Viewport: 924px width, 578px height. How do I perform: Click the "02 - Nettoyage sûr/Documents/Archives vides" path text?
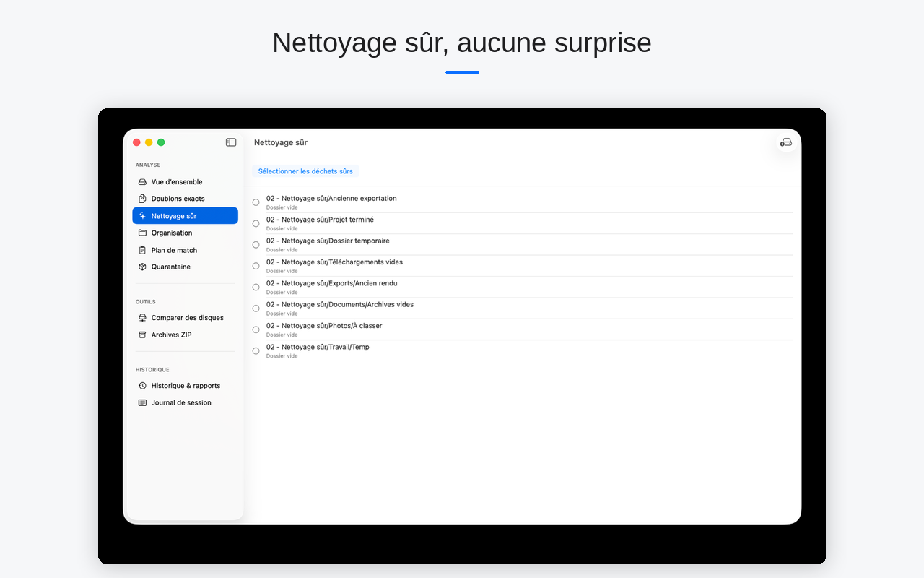pos(340,304)
